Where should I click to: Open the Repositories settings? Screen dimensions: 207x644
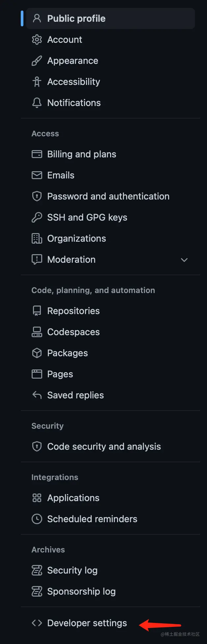(x=73, y=311)
